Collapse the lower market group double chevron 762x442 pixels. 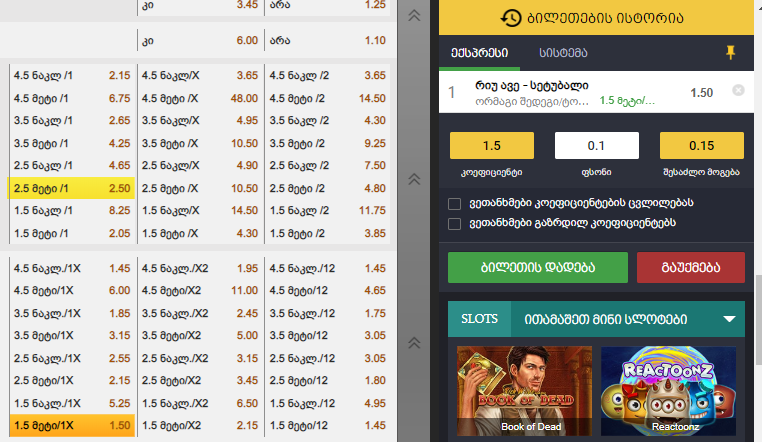414,343
